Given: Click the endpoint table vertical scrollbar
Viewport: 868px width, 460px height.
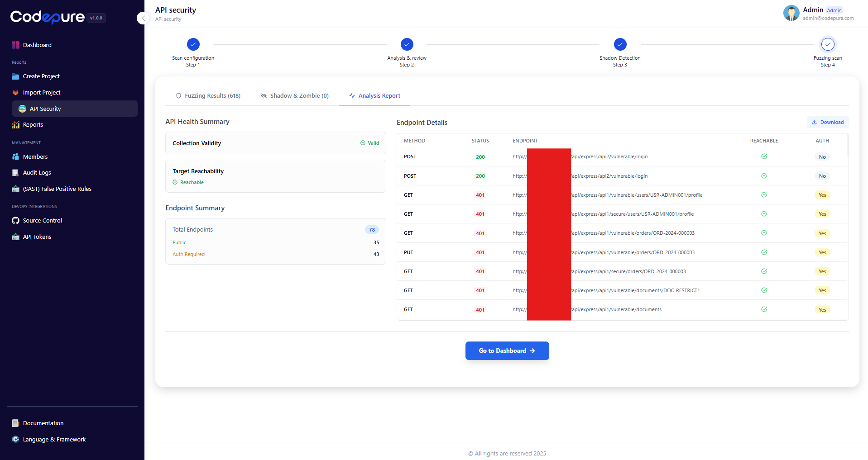Looking at the screenshot, I should (847, 146).
